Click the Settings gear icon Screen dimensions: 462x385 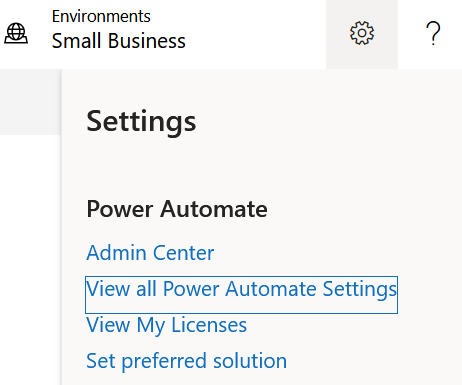click(x=362, y=33)
